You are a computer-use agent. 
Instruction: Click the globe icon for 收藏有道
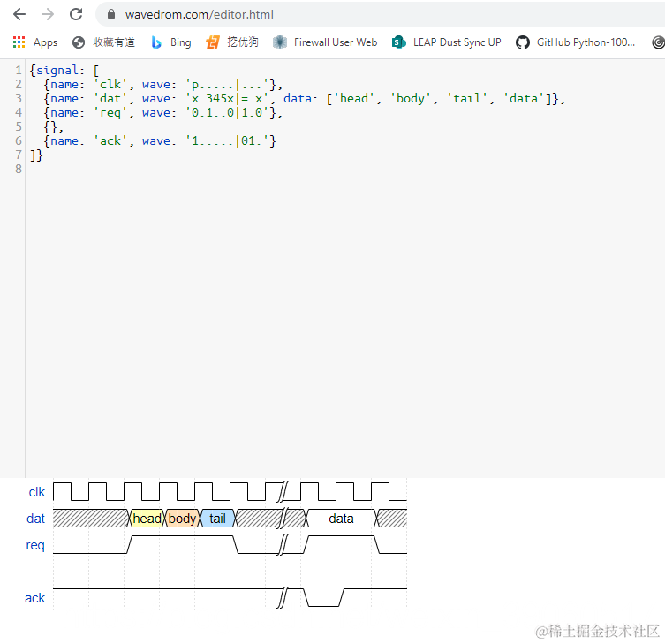(79, 42)
